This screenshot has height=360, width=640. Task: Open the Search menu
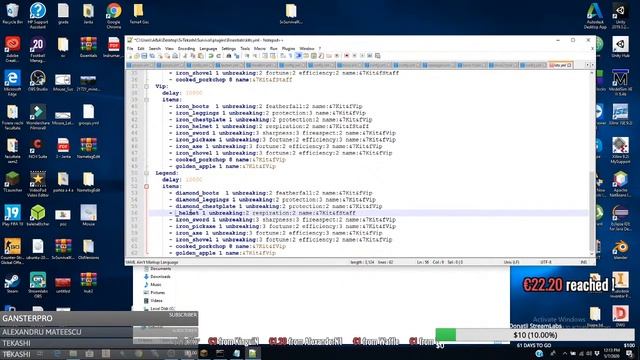tap(155, 49)
